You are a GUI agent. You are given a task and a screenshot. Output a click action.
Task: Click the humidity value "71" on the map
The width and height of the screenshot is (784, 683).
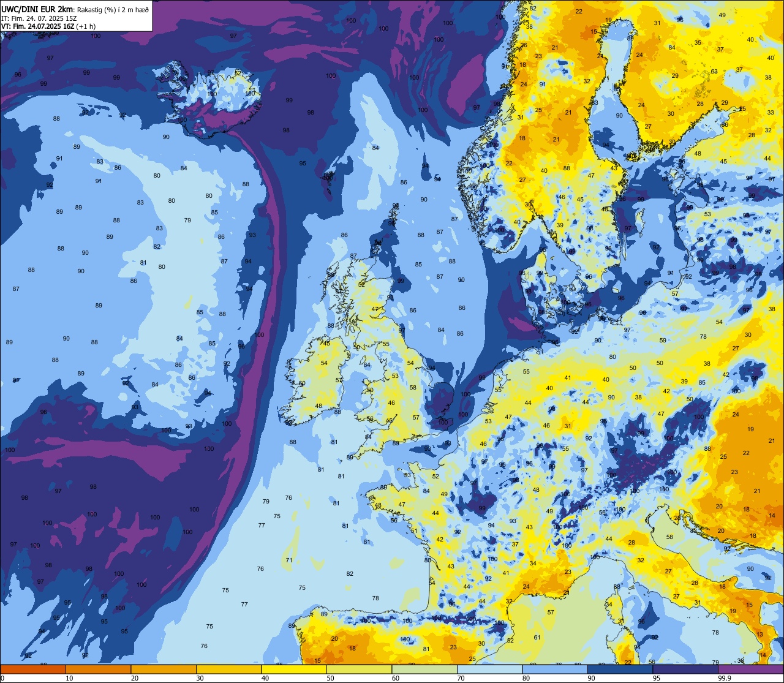tap(288, 560)
